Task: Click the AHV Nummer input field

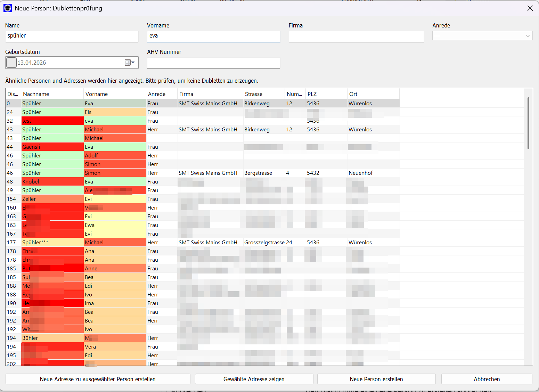Action: 213,63
